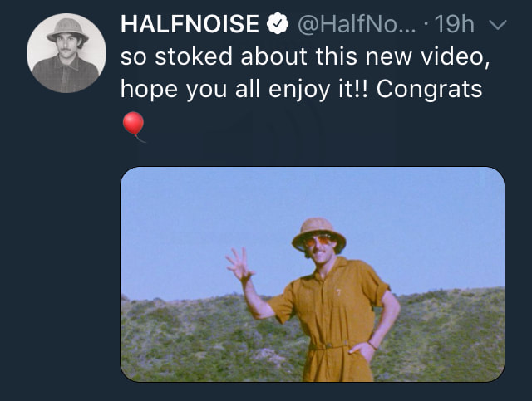Play the video preview thumbnail
Viewport: 532px width, 401px height.
313,274
